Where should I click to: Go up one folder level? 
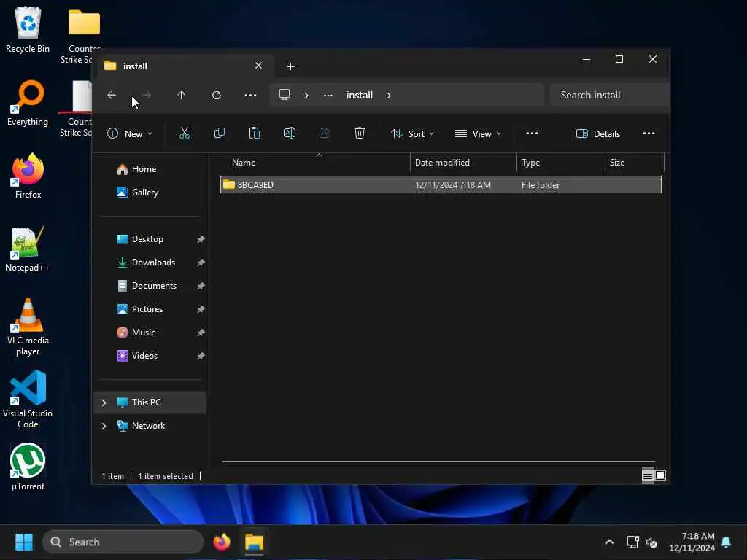tap(182, 96)
